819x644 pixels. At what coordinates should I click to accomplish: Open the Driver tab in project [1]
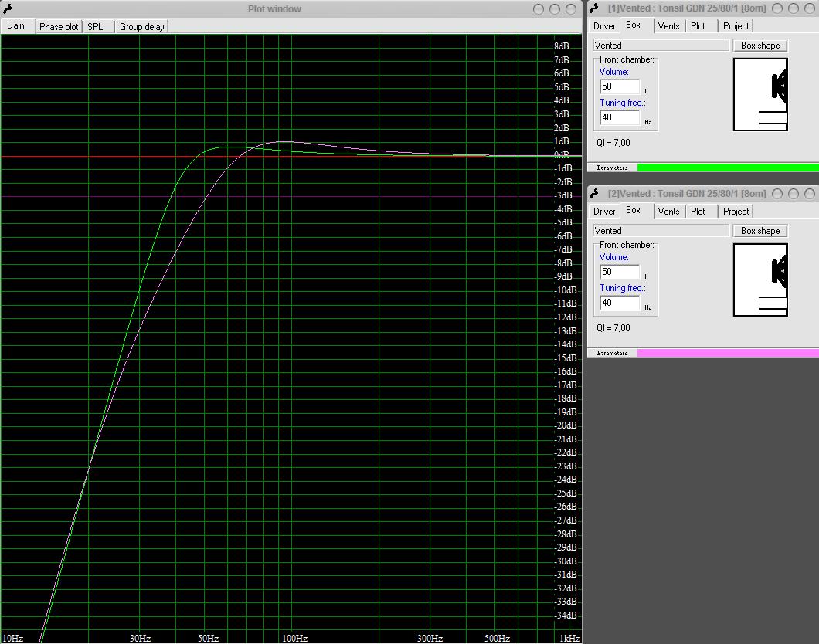pos(604,26)
